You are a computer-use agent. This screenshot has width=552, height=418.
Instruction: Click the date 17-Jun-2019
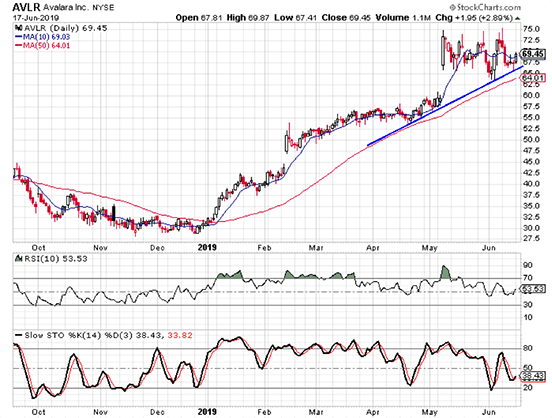[36, 18]
